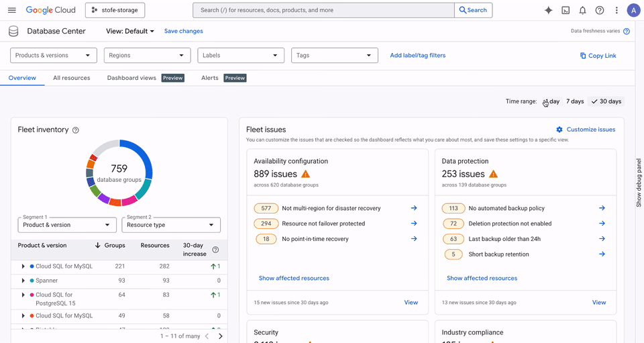Open arrow for No point-in-time recovery
Image resolution: width=644 pixels, height=343 pixels.
tap(414, 239)
